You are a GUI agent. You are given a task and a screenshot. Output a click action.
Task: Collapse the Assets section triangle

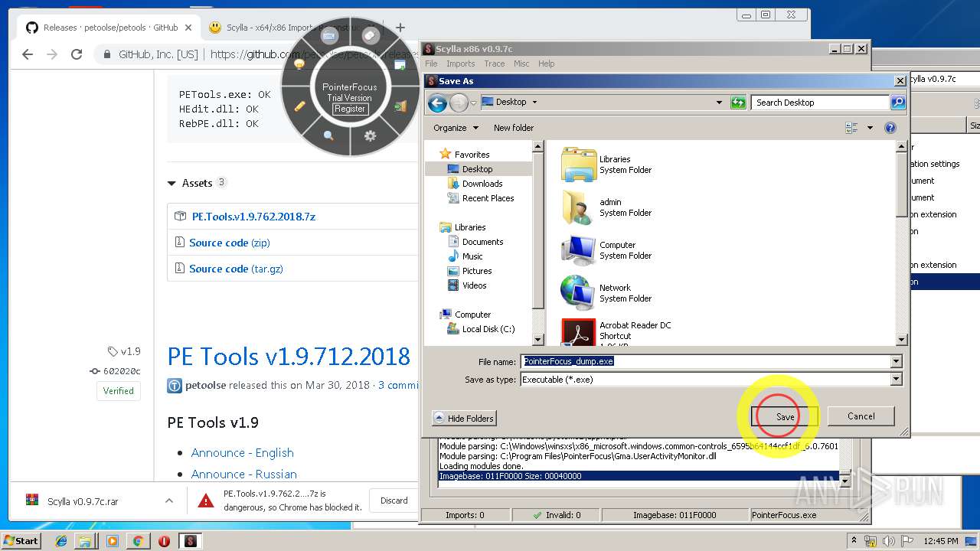coord(171,184)
